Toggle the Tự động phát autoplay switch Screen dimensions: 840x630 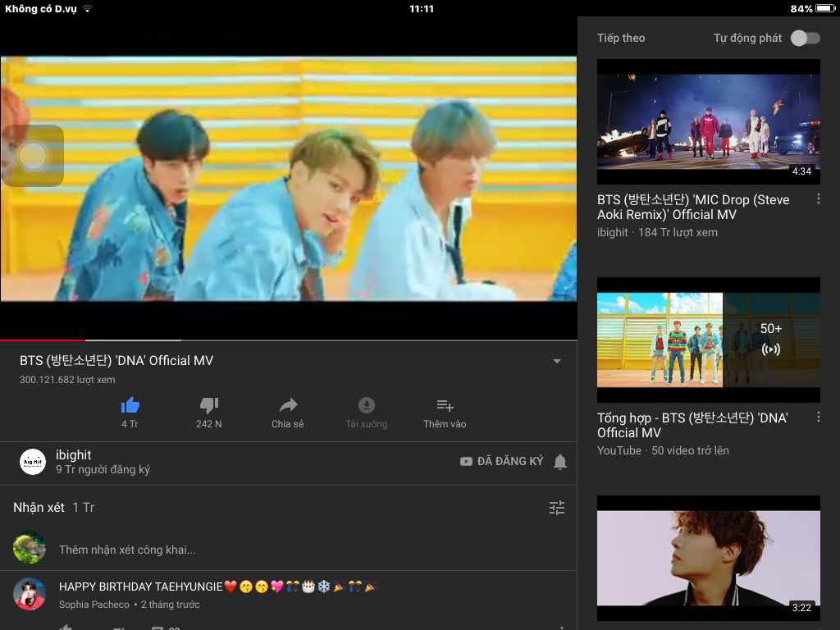(804, 39)
